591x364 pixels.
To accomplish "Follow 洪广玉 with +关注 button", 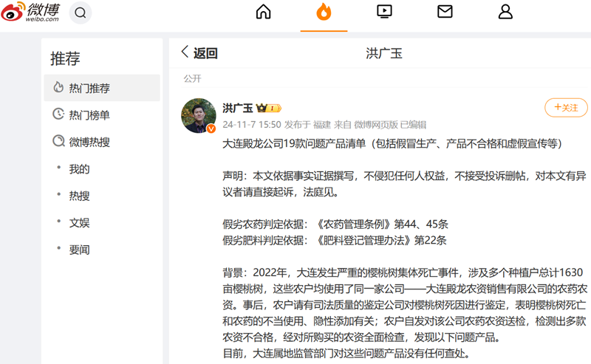I will click(566, 108).
